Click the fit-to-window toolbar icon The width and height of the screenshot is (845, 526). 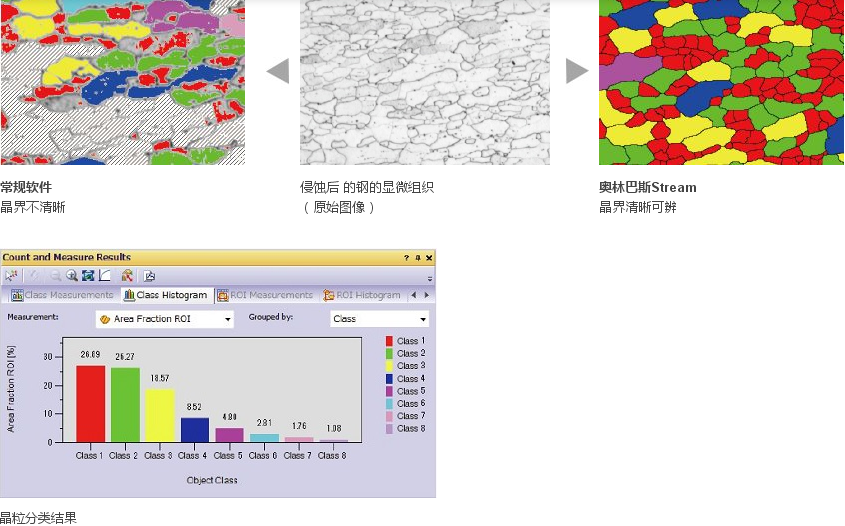point(88,275)
